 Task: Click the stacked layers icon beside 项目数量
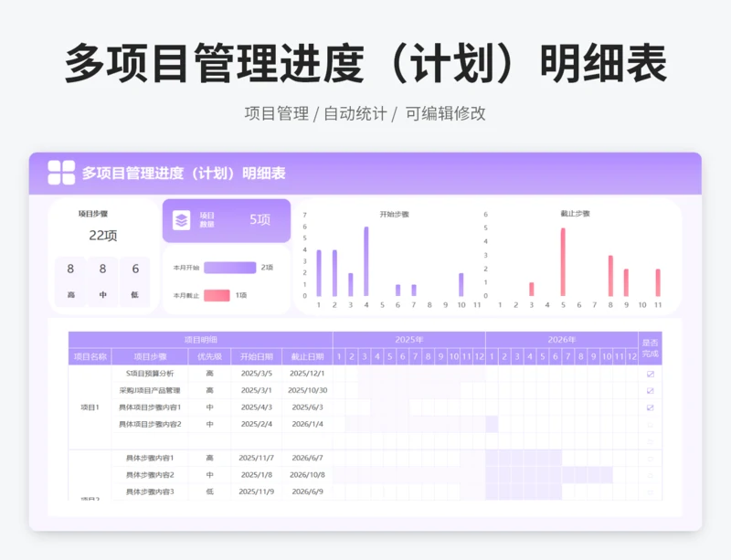click(181, 220)
